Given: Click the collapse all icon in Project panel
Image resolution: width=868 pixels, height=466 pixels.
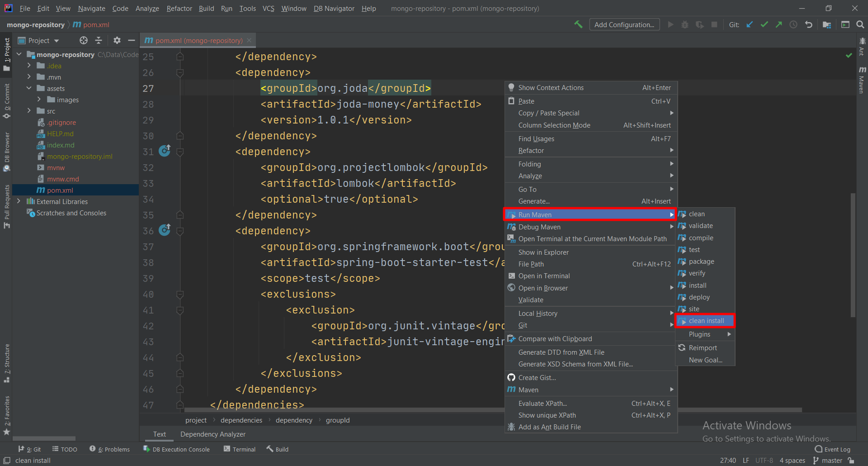Looking at the screenshot, I should [99, 40].
